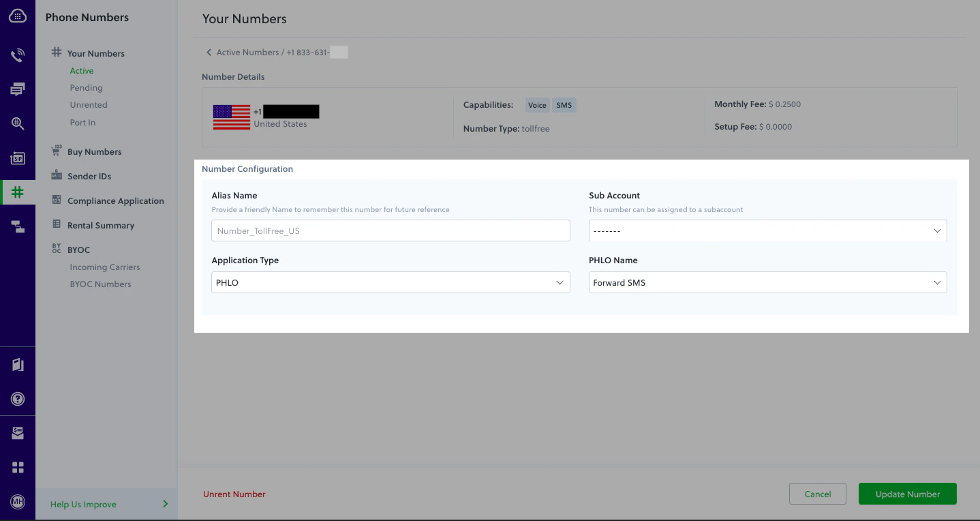
Task: Open the billing receipt icon in sidebar
Action: pyautogui.click(x=18, y=433)
